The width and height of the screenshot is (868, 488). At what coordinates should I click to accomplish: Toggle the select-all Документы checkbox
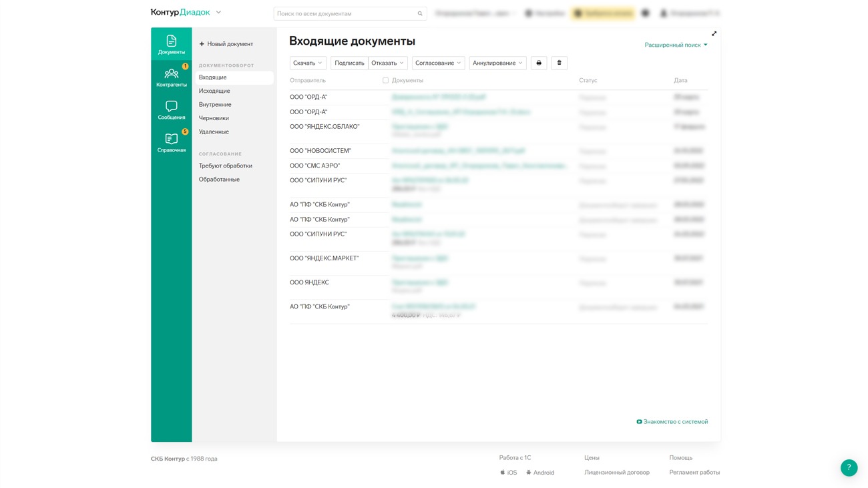tap(385, 80)
